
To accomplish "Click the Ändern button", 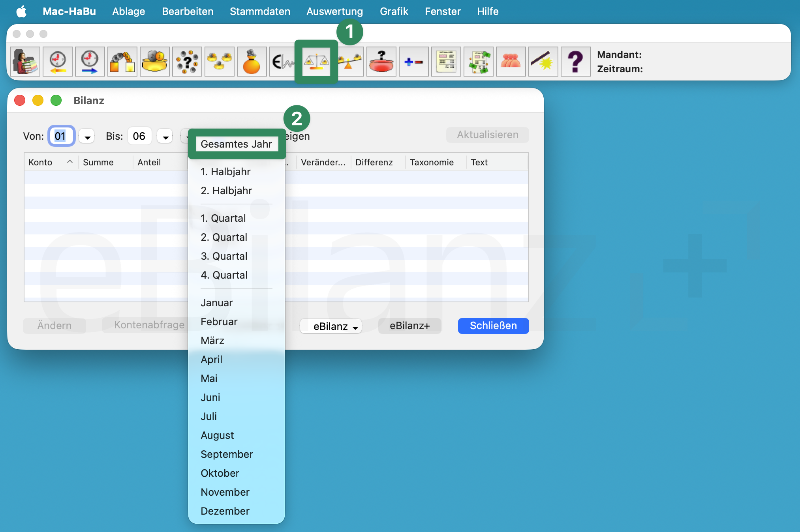I will pyautogui.click(x=54, y=326).
